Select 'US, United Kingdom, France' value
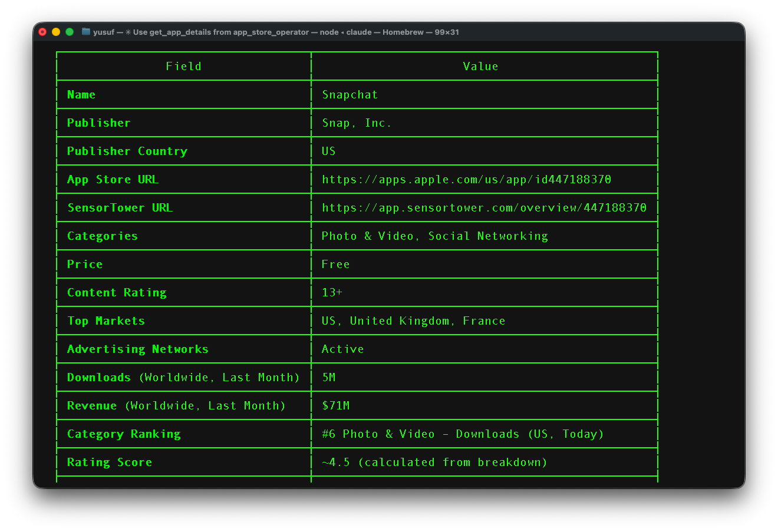Screen dimensions: 778x532 [x=413, y=321]
